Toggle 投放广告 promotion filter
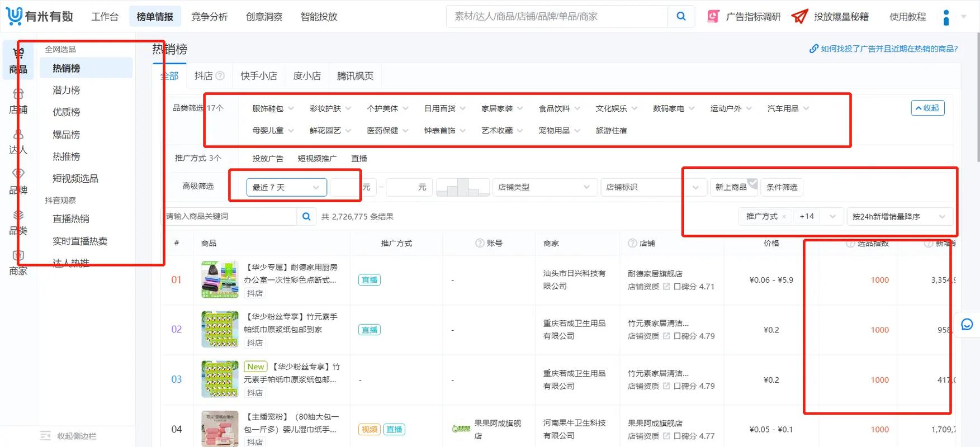Image resolution: width=980 pixels, height=447 pixels. (x=268, y=158)
